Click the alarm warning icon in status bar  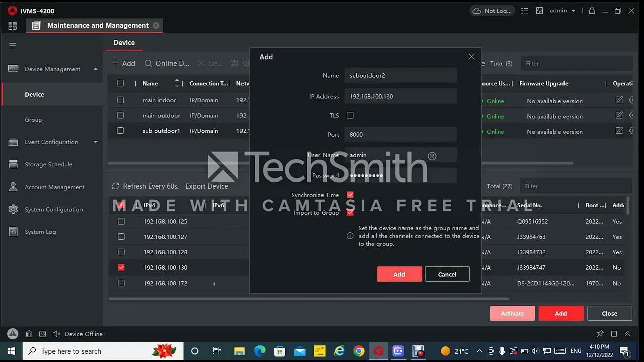click(13, 334)
